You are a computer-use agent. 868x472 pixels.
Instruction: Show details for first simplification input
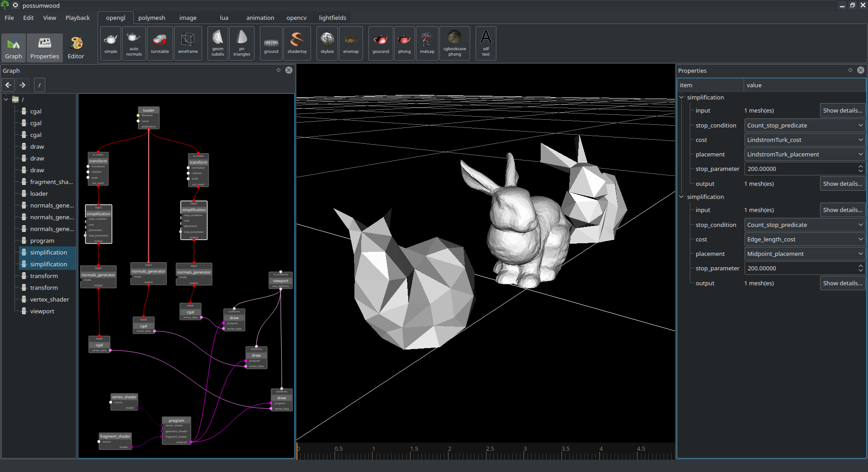pyautogui.click(x=843, y=110)
